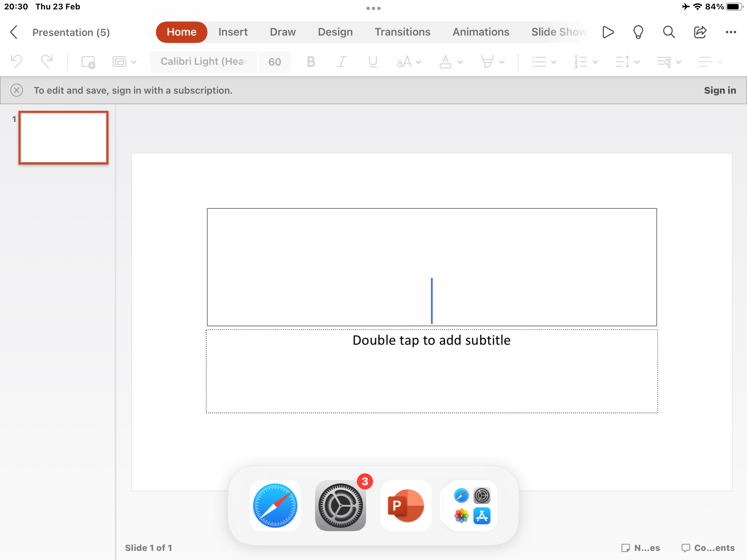The width and height of the screenshot is (747, 560).
Task: Add a new slide
Action: pyautogui.click(x=88, y=62)
